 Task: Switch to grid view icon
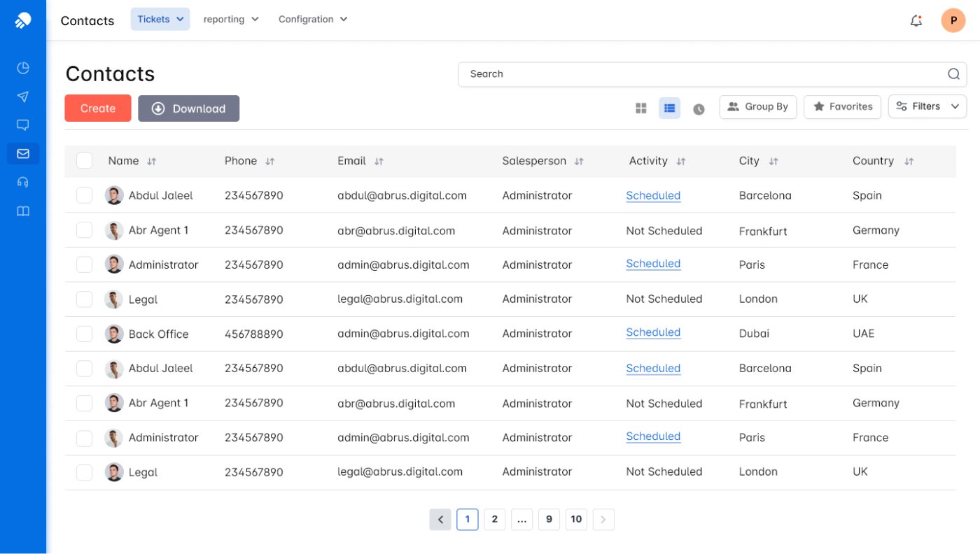tap(640, 108)
